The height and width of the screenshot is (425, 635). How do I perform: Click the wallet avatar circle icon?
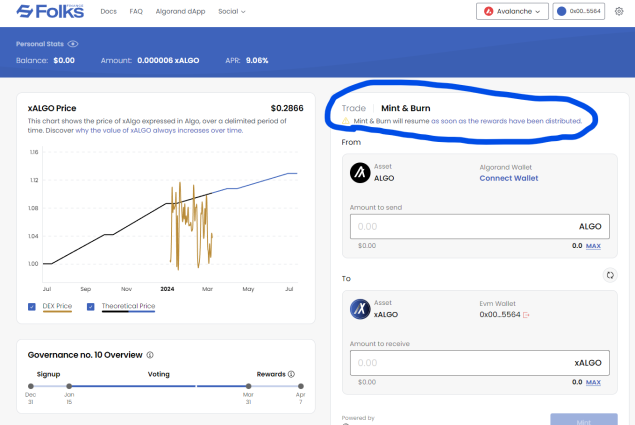click(x=561, y=11)
